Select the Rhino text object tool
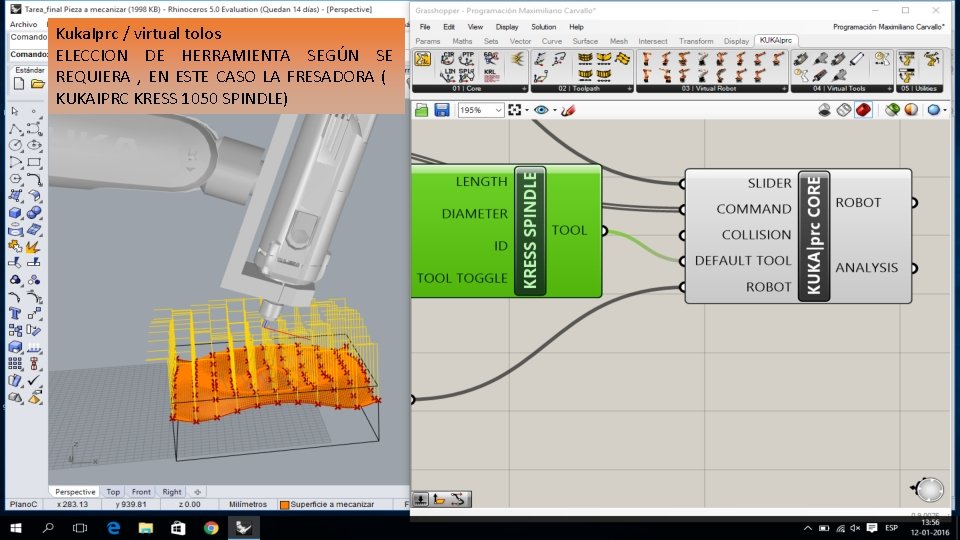 [15, 313]
